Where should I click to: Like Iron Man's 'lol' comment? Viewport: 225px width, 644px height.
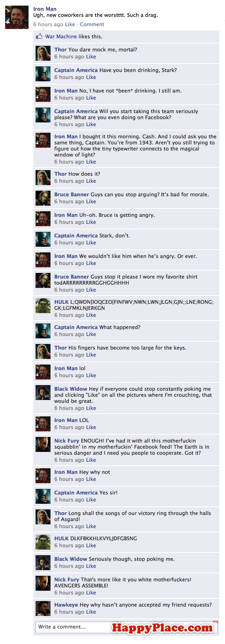click(91, 375)
